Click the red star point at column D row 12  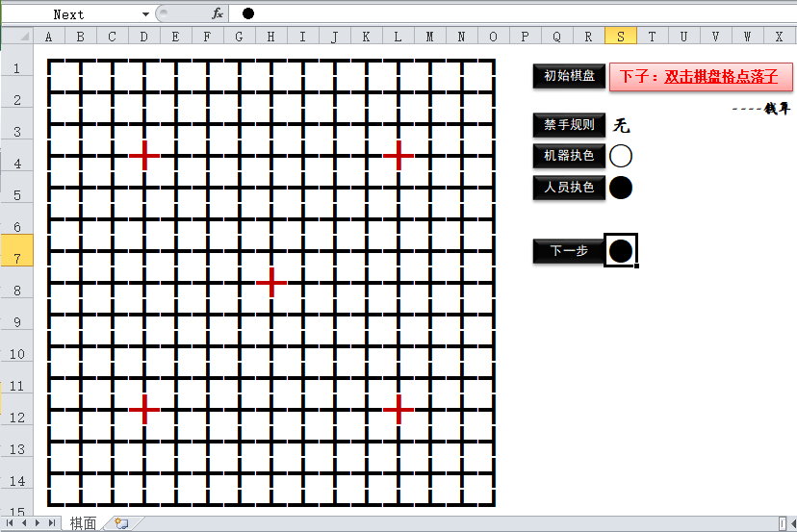click(x=144, y=409)
